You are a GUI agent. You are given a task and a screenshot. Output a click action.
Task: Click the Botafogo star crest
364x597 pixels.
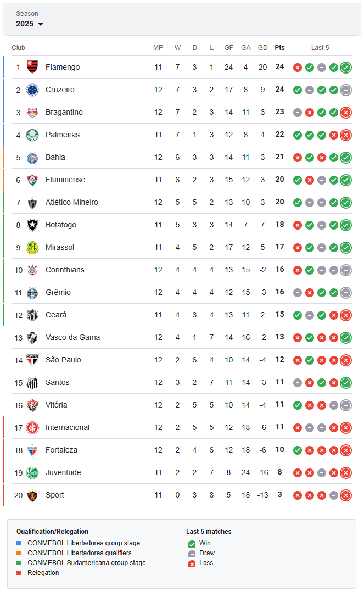(32, 225)
